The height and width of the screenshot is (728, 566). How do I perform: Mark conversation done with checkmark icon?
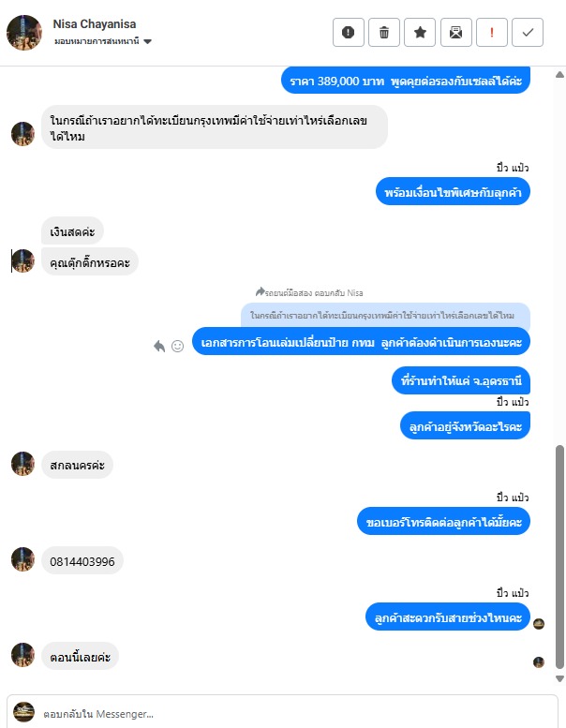pyautogui.click(x=528, y=33)
